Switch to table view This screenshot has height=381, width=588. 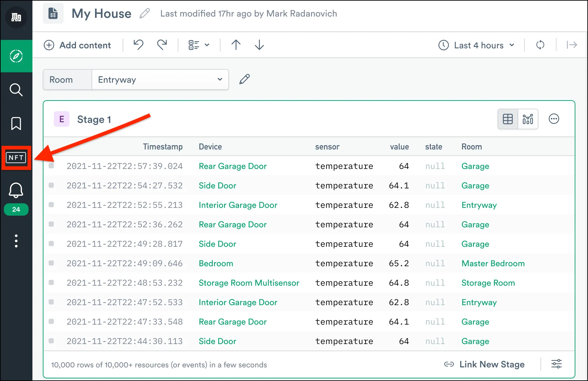click(508, 119)
